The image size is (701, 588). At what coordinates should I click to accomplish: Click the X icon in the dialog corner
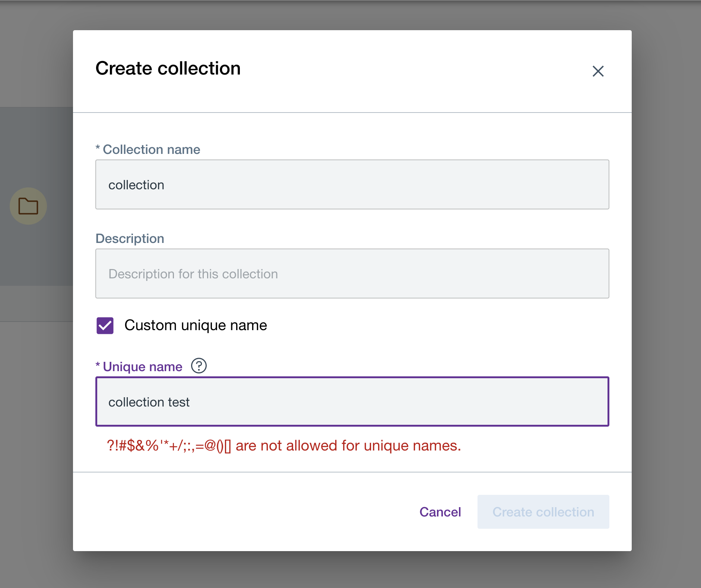tap(598, 71)
